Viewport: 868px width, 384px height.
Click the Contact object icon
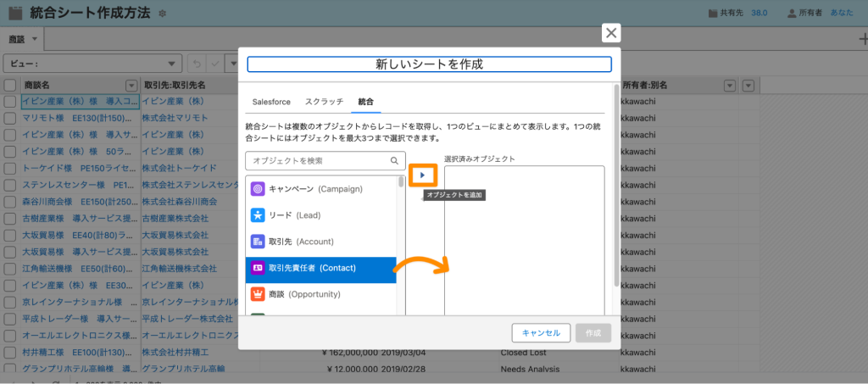tap(258, 268)
